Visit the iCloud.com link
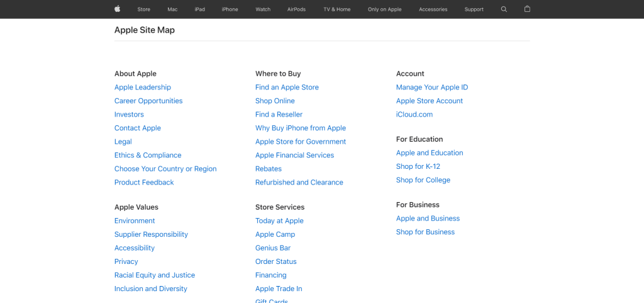Image resolution: width=644 pixels, height=303 pixels. point(414,114)
